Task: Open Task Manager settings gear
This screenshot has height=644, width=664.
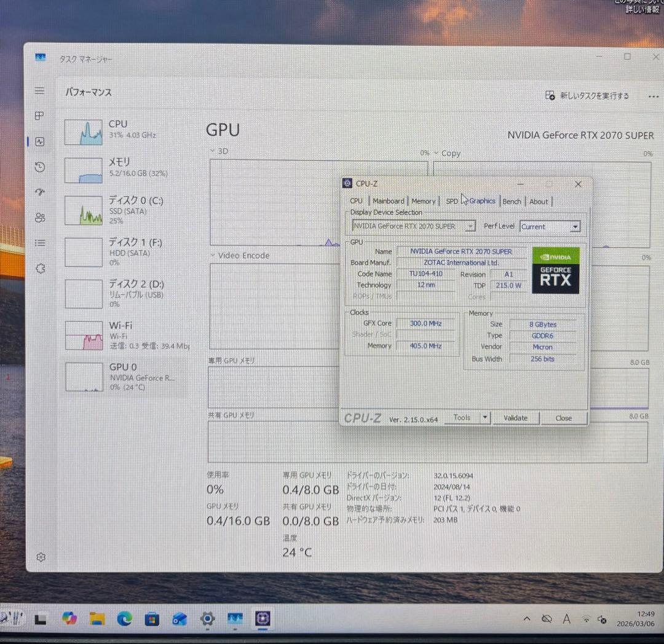Action: point(41,557)
